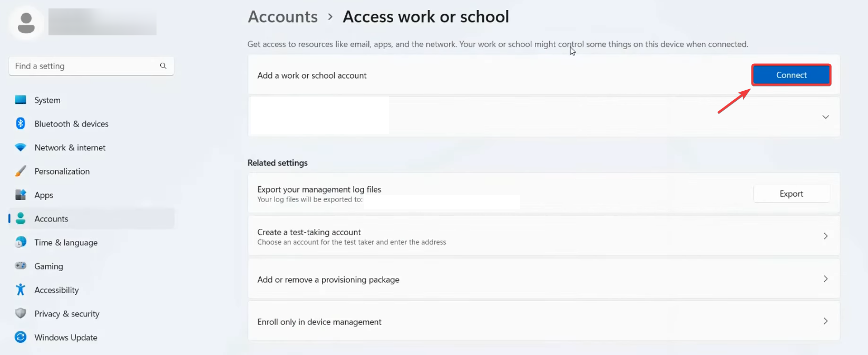Click the search magnifier icon

coord(163,66)
